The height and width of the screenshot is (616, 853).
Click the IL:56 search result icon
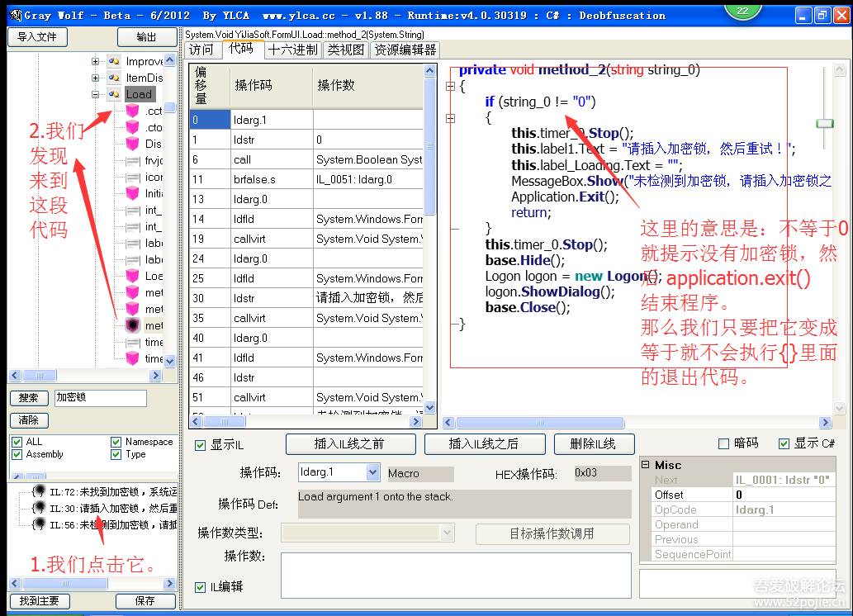(x=39, y=525)
